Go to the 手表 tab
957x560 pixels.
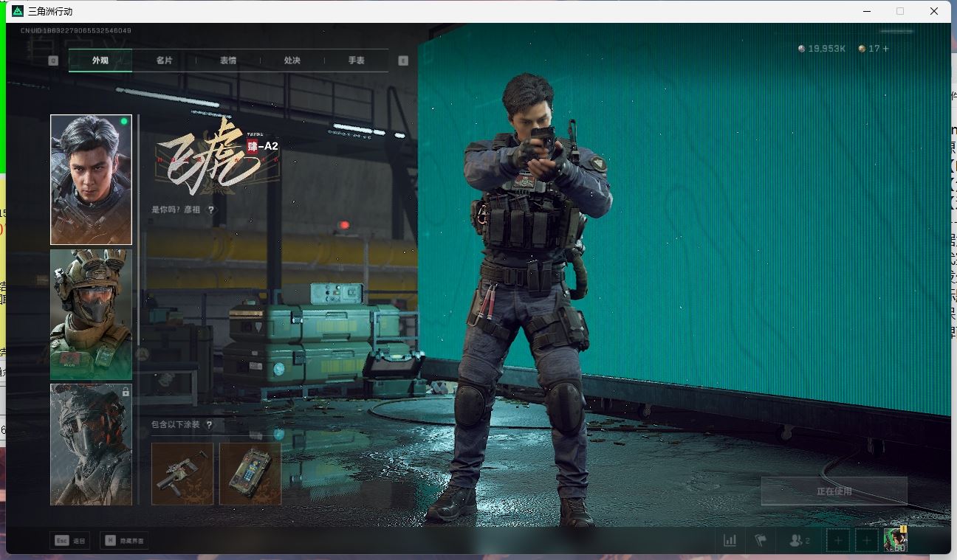pos(357,61)
